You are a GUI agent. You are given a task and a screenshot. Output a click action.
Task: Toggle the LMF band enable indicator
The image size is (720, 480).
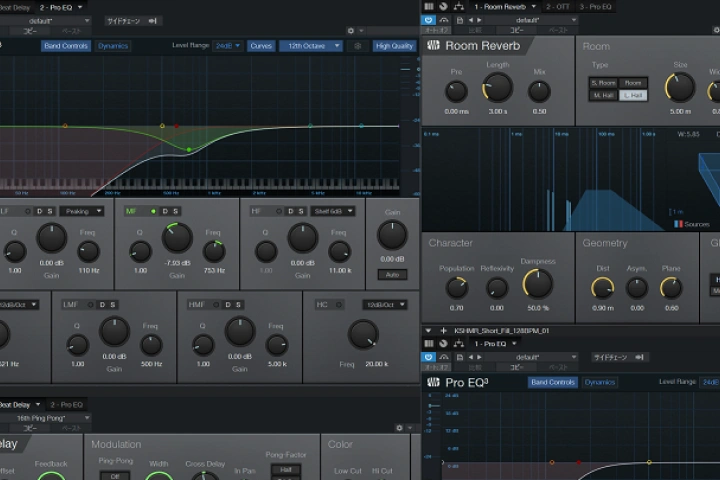click(x=90, y=305)
